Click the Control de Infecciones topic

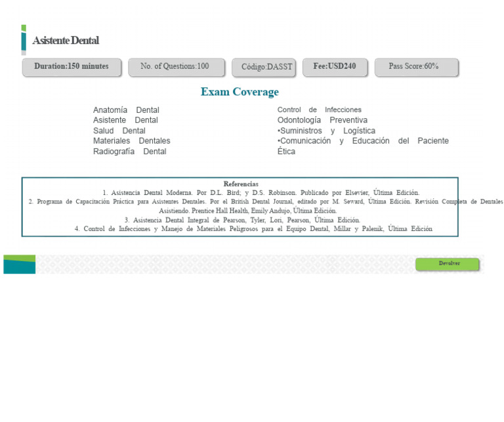point(319,110)
